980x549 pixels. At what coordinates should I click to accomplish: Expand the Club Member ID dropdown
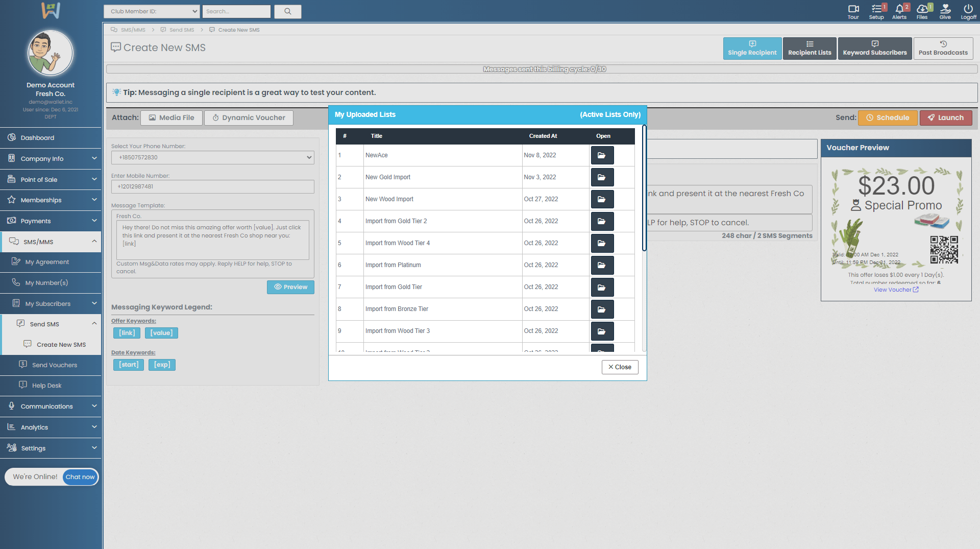click(151, 11)
